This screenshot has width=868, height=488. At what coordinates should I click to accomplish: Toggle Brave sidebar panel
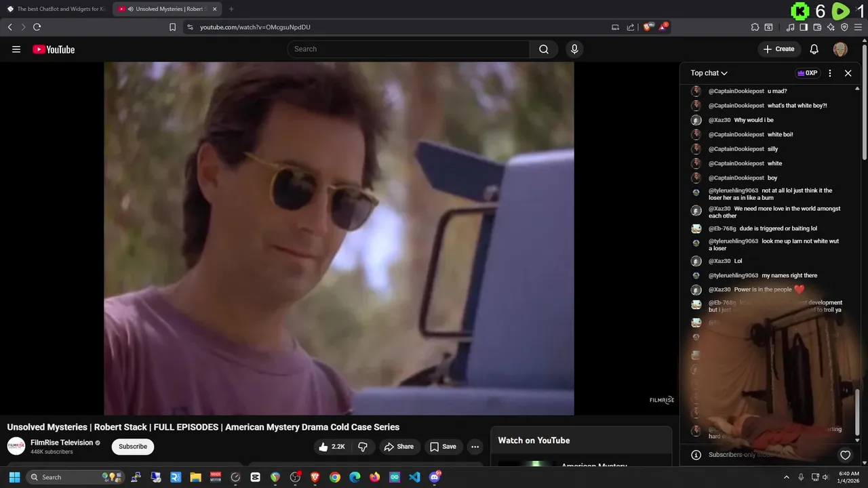click(x=804, y=27)
